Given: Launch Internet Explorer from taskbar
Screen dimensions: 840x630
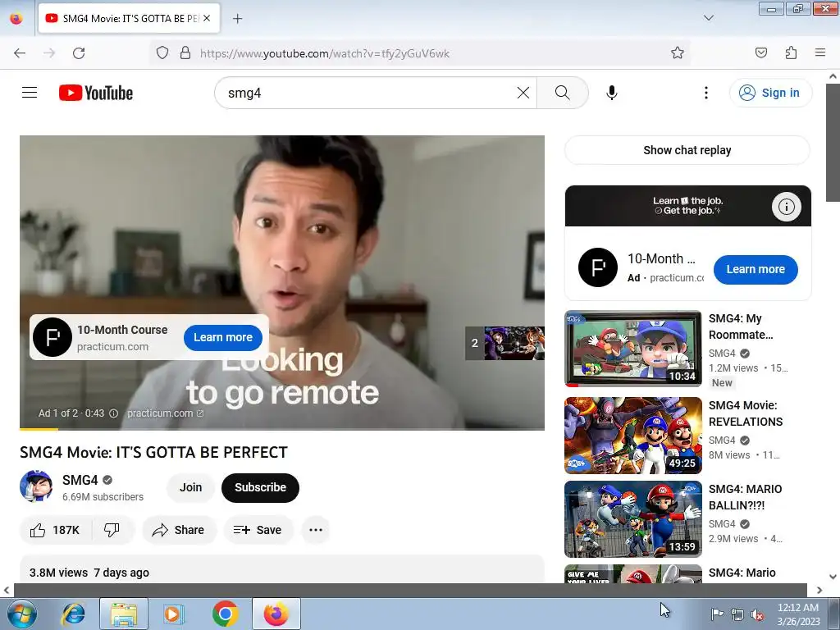Looking at the screenshot, I should tap(73, 614).
